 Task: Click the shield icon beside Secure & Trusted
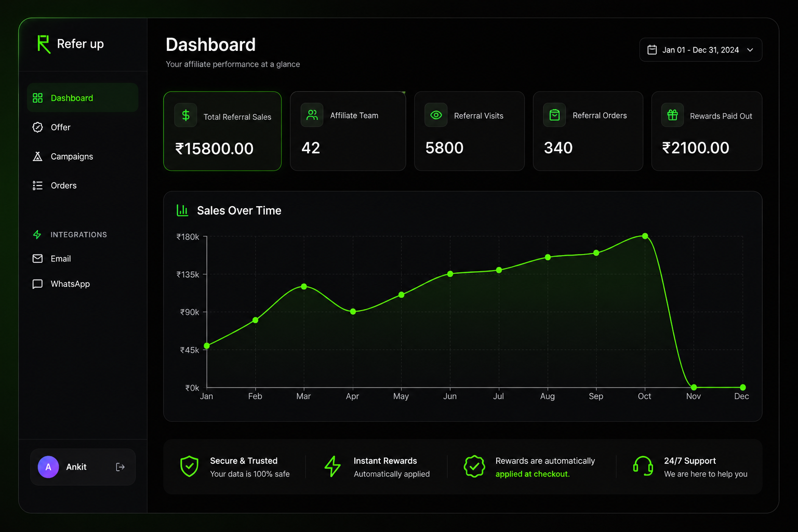(x=189, y=467)
